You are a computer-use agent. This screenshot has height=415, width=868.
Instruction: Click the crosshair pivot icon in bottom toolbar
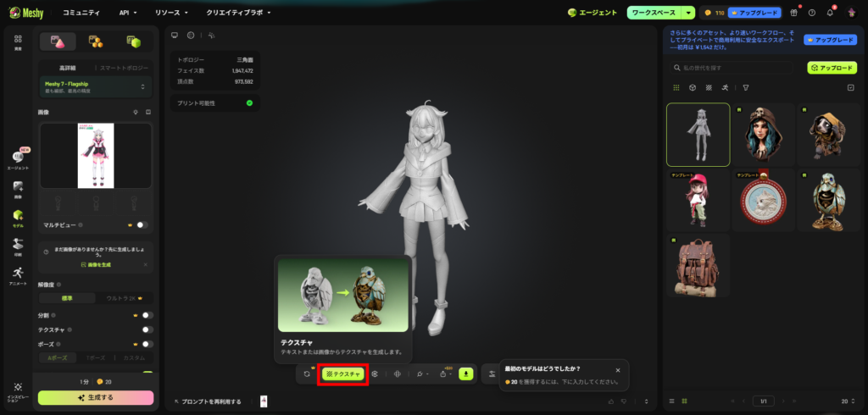pos(397,374)
